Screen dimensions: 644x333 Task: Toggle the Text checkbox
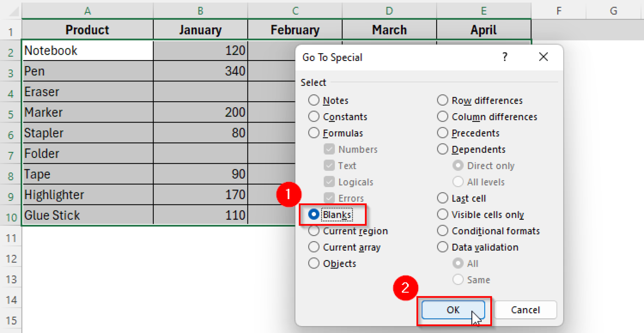(329, 165)
